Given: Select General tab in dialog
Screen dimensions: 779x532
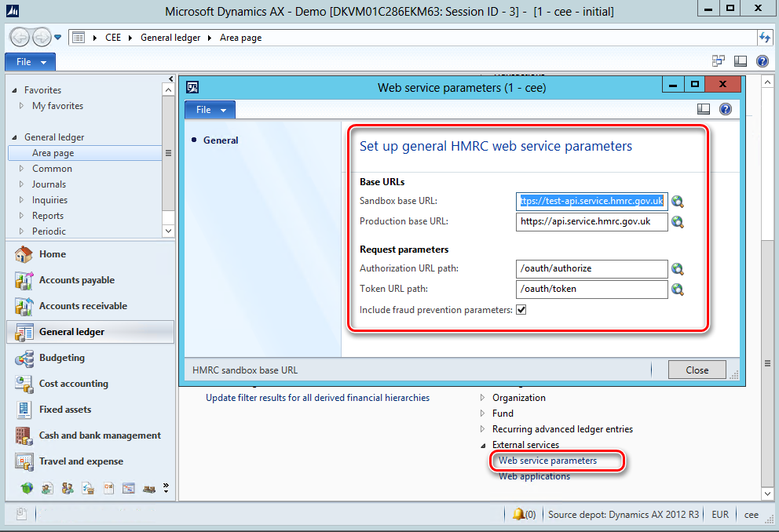Looking at the screenshot, I should tap(221, 140).
